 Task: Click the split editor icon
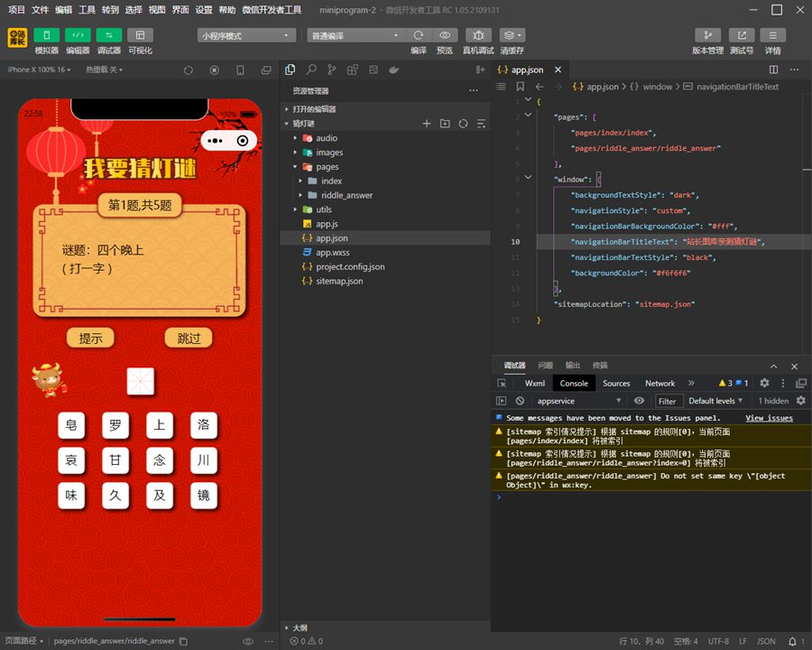[x=772, y=70]
